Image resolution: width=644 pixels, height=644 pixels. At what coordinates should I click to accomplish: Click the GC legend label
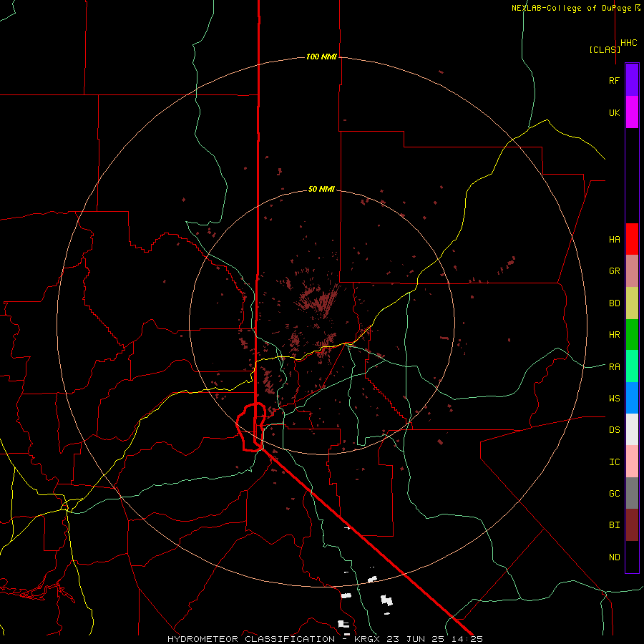(614, 494)
